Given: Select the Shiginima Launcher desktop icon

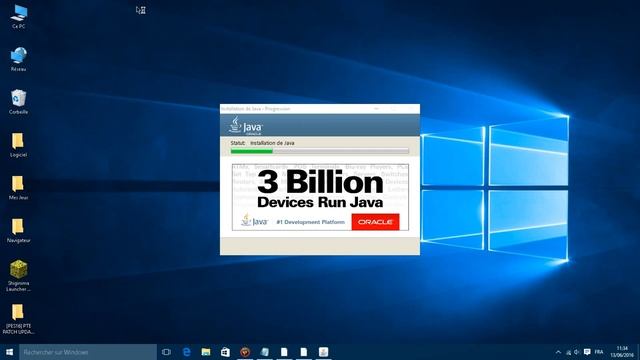Looking at the screenshot, I should [x=18, y=276].
